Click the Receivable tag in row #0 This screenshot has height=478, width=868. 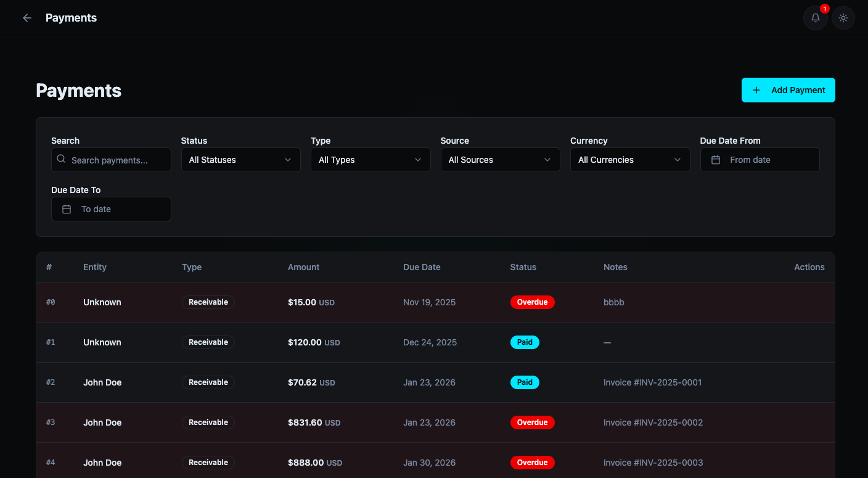tap(208, 302)
